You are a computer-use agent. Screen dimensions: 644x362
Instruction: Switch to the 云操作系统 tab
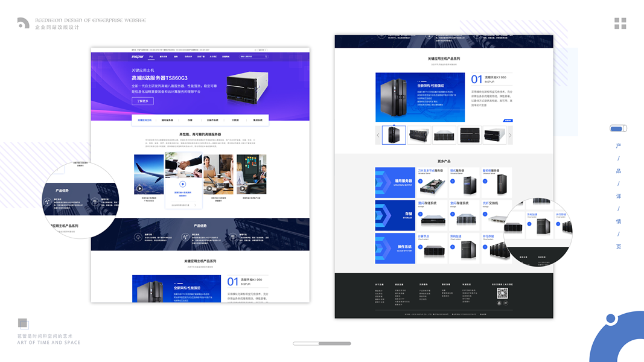[x=212, y=120]
